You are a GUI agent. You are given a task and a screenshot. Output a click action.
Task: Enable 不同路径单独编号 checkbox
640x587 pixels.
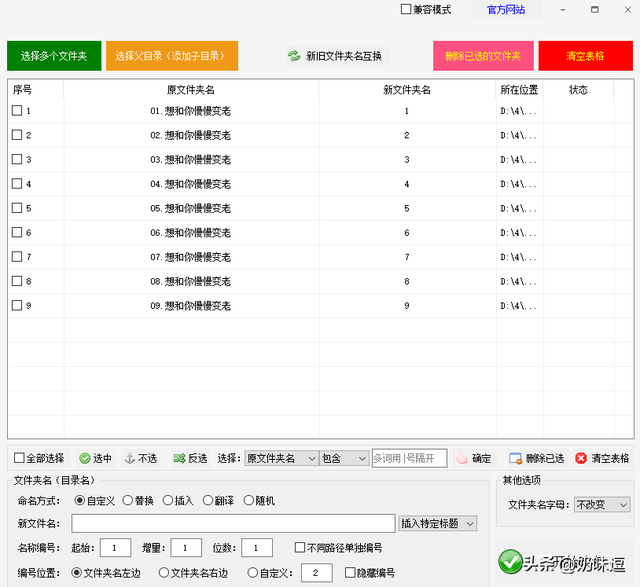click(300, 547)
